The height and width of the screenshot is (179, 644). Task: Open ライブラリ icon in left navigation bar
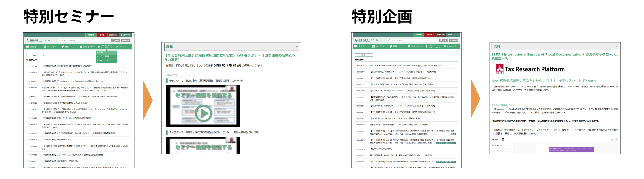tap(45, 47)
